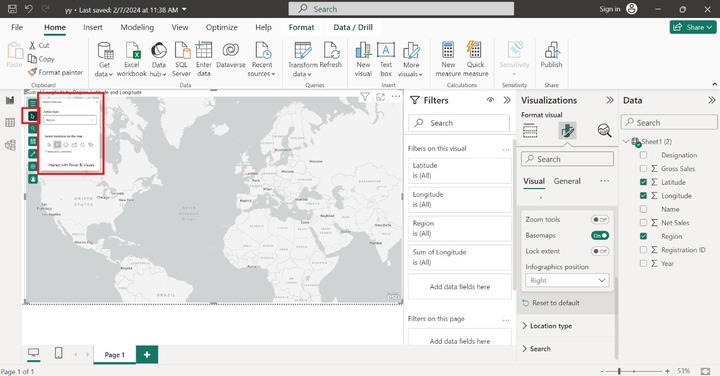The image size is (720, 376).
Task: Open the Insert ribbon tab
Action: tap(93, 27)
